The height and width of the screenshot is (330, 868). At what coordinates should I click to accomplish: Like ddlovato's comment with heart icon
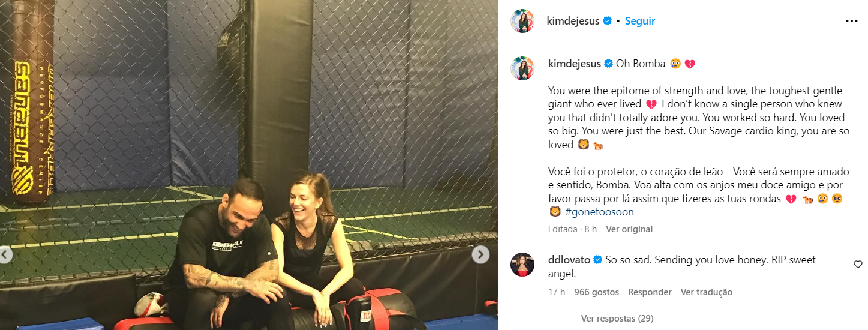(858, 265)
